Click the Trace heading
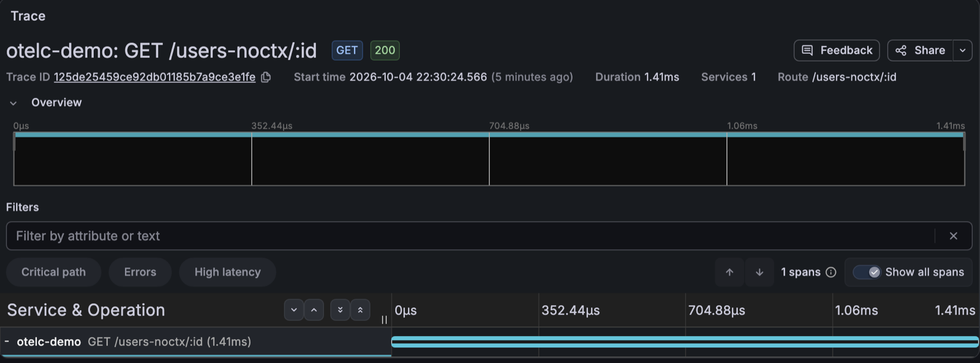The height and width of the screenshot is (363, 980). point(28,16)
